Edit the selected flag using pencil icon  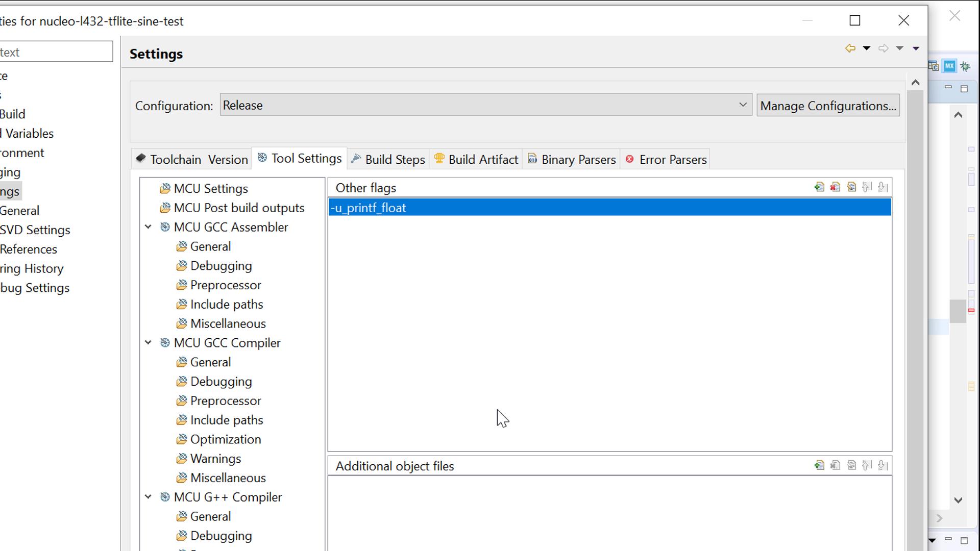click(851, 187)
